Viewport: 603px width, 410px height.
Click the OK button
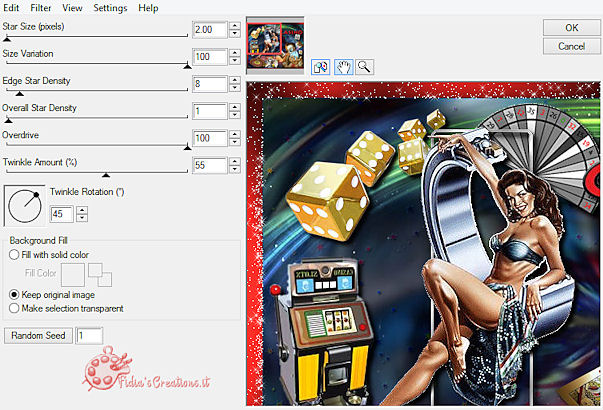[x=571, y=28]
